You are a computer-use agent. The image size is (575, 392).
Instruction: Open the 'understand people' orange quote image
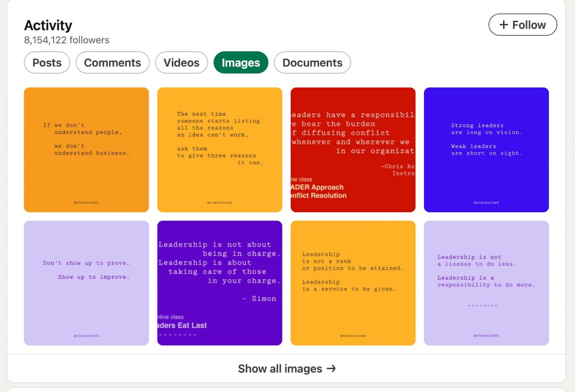[86, 150]
